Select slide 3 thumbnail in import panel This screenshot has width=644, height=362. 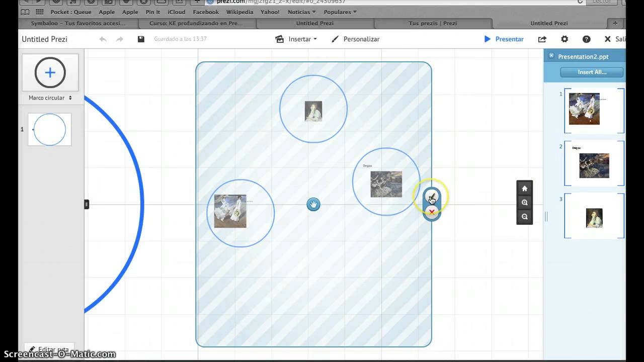pyautogui.click(x=594, y=216)
